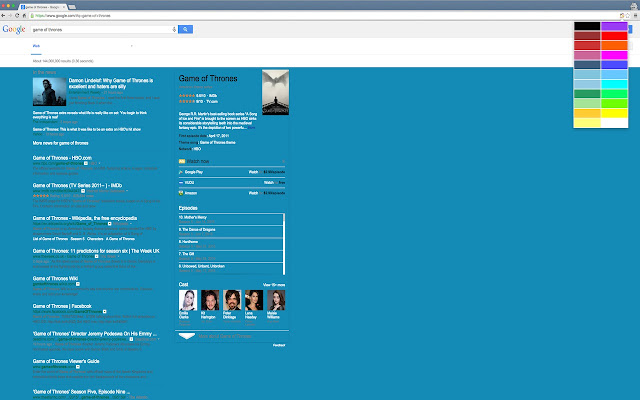Open the new tab button

(72, 7)
